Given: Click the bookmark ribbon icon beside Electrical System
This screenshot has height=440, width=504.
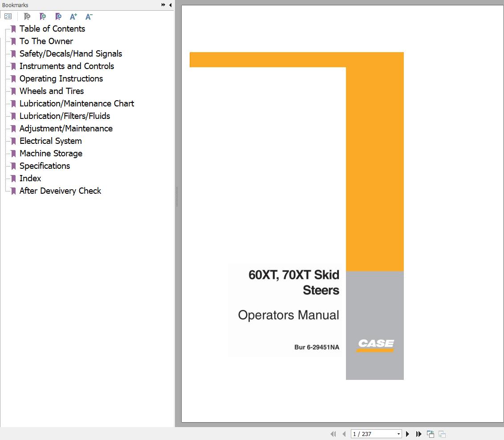Looking at the screenshot, I should coord(13,141).
